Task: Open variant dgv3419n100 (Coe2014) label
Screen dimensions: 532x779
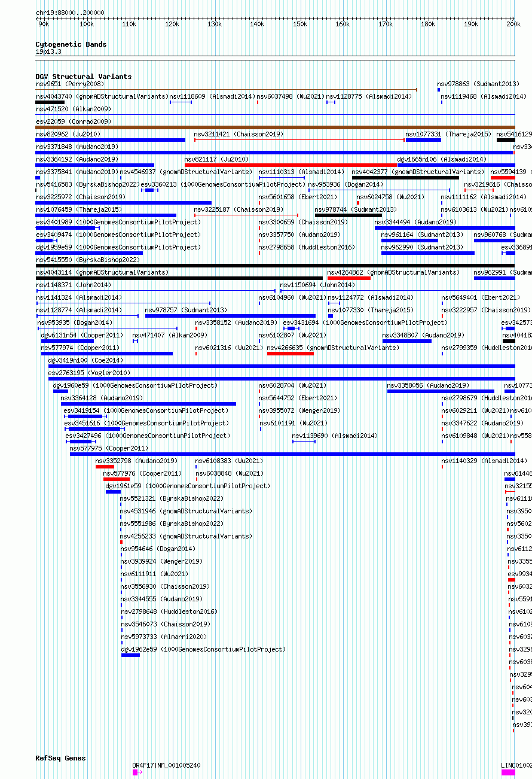Action: click(85, 361)
